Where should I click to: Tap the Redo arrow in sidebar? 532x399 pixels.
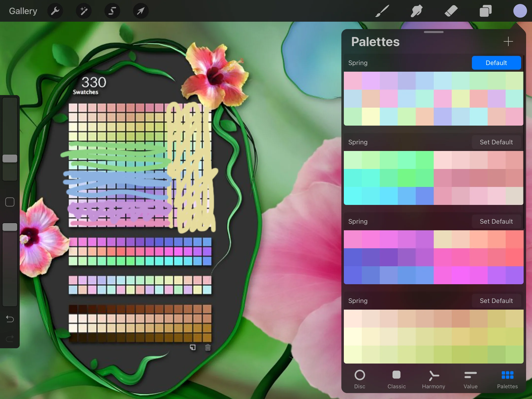[x=10, y=339]
